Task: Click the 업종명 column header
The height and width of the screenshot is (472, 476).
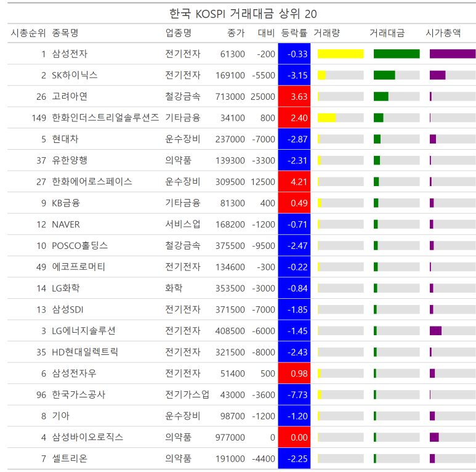Action: click(x=179, y=33)
